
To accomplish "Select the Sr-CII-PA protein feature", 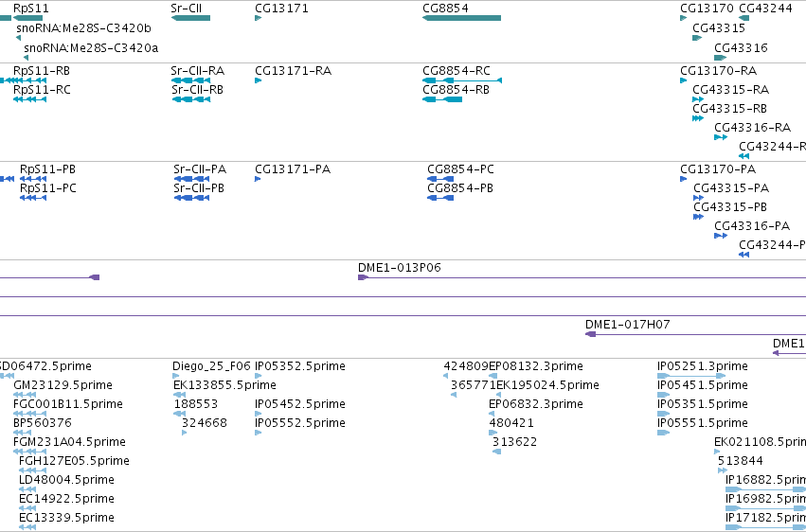I will (x=191, y=179).
